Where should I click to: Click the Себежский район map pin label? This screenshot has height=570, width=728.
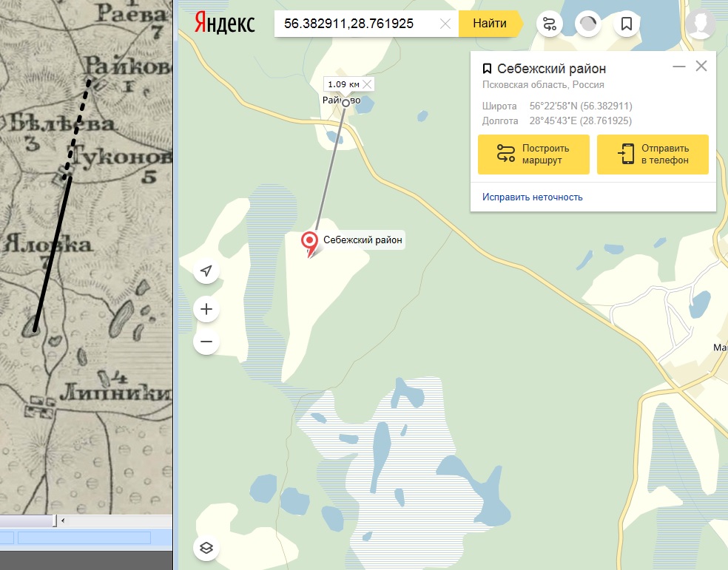(363, 240)
